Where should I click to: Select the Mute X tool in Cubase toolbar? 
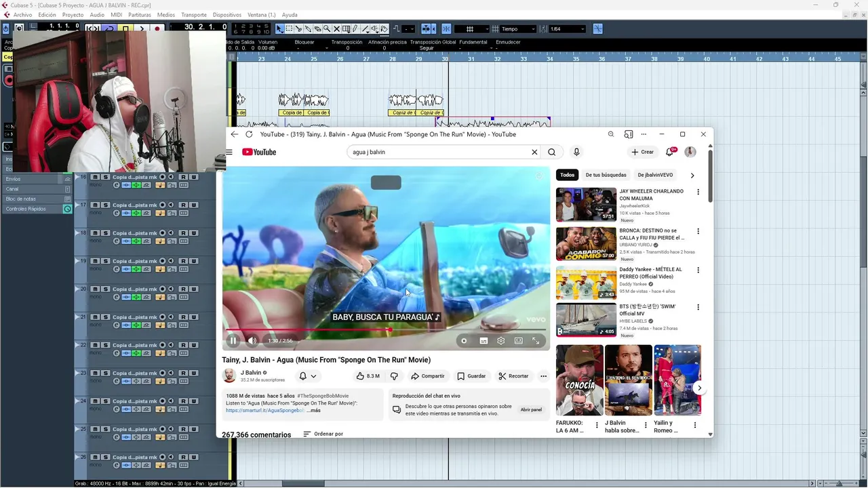pyautogui.click(x=336, y=29)
